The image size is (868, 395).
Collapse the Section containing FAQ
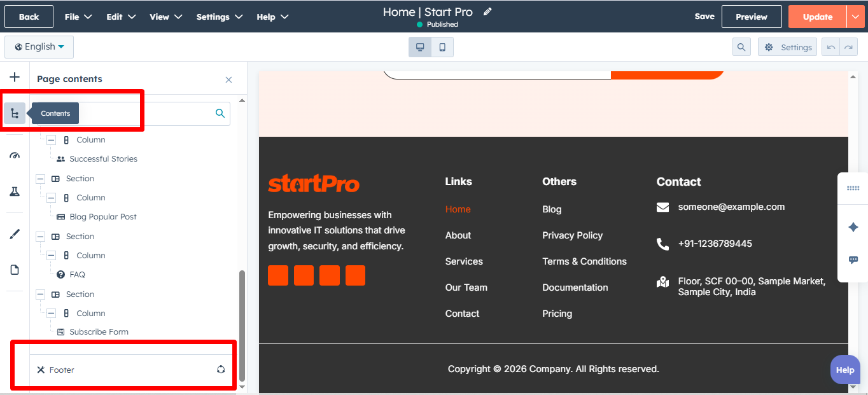(40, 236)
